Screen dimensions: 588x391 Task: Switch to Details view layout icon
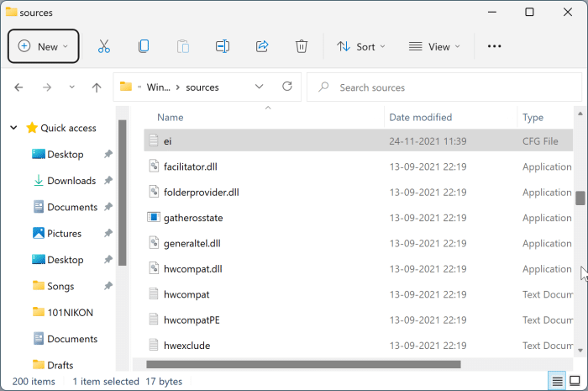click(x=557, y=381)
